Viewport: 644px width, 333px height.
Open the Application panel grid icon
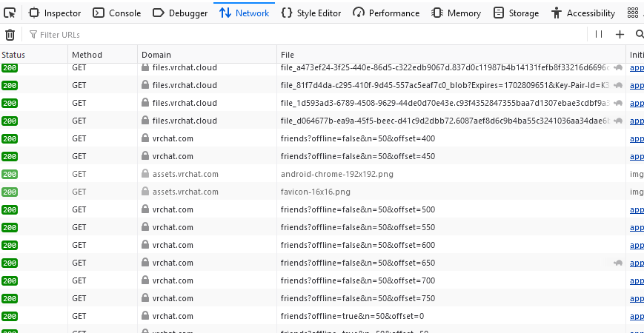click(x=633, y=13)
